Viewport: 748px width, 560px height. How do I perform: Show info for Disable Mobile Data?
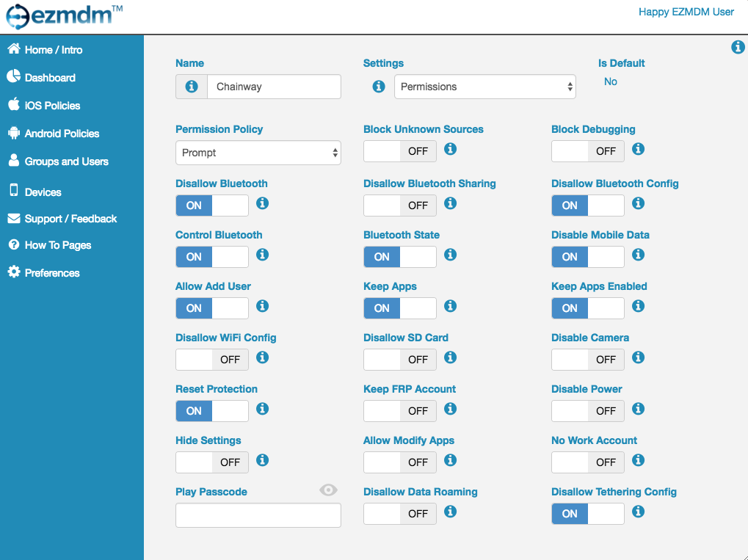[639, 255]
